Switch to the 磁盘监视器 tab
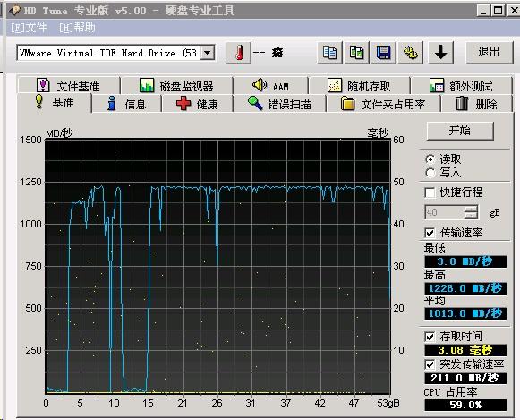The width and height of the screenshot is (520, 420). tap(176, 86)
